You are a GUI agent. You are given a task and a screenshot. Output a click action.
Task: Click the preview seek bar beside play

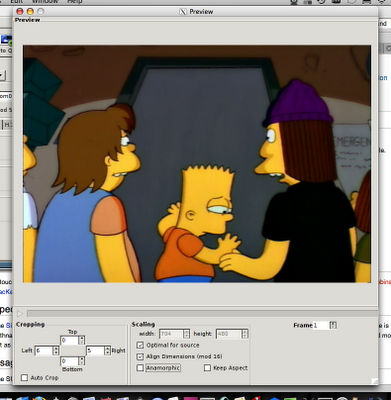202,313
